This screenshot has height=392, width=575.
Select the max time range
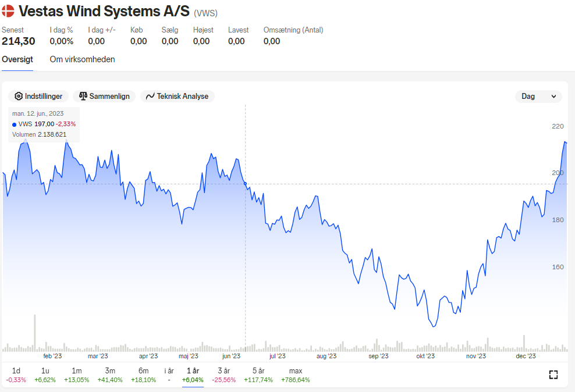tap(296, 375)
